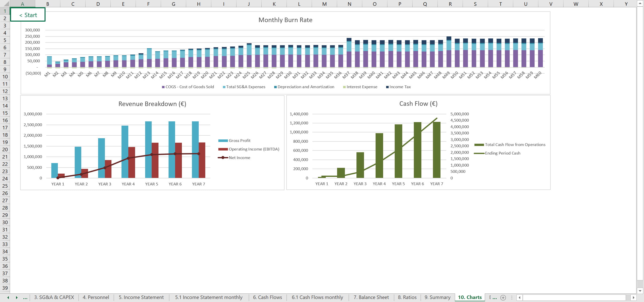Open the 5. Income Statement tab

[141, 297]
